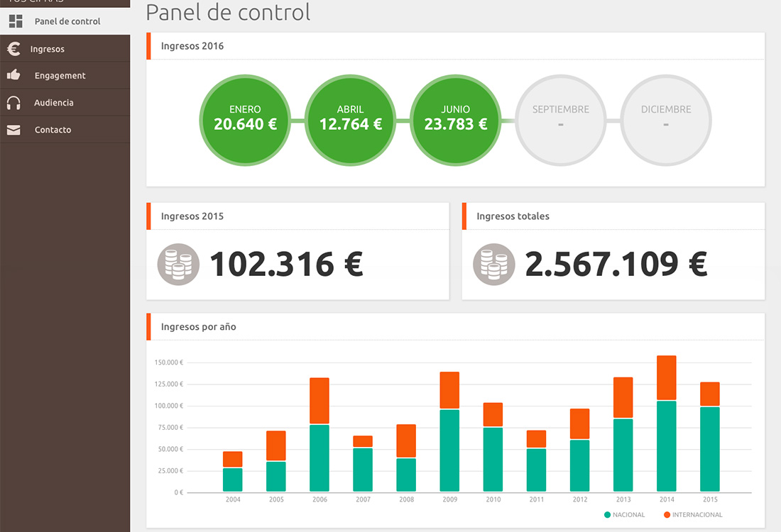Click the headphones Audiencia icon
Viewport: 781px width, 532px height.
click(x=13, y=103)
